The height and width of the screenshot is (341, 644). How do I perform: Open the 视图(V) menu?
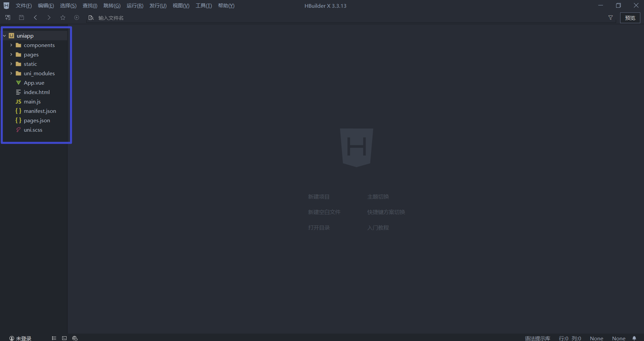(x=181, y=6)
